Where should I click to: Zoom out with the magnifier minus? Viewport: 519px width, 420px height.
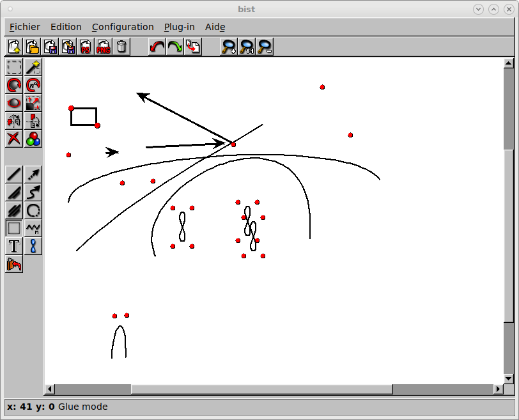265,47
